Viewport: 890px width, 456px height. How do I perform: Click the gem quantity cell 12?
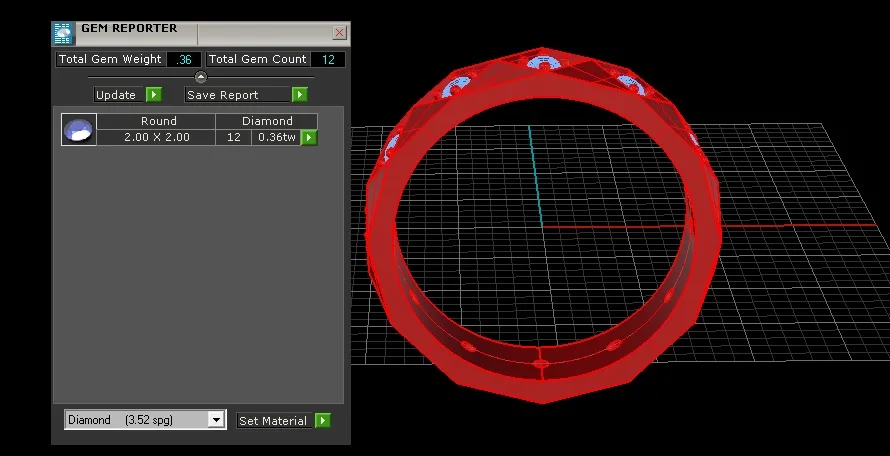tap(234, 137)
